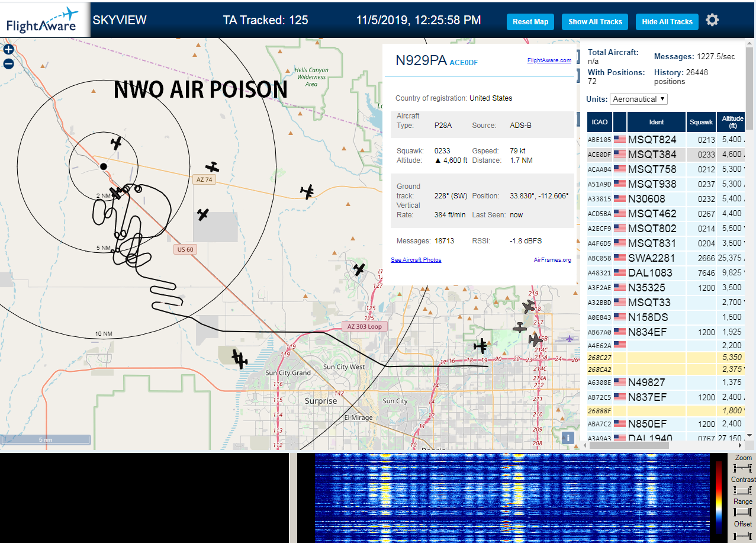The image size is (756, 543).
Task: Open the AirFrames.org link
Action: [552, 260]
